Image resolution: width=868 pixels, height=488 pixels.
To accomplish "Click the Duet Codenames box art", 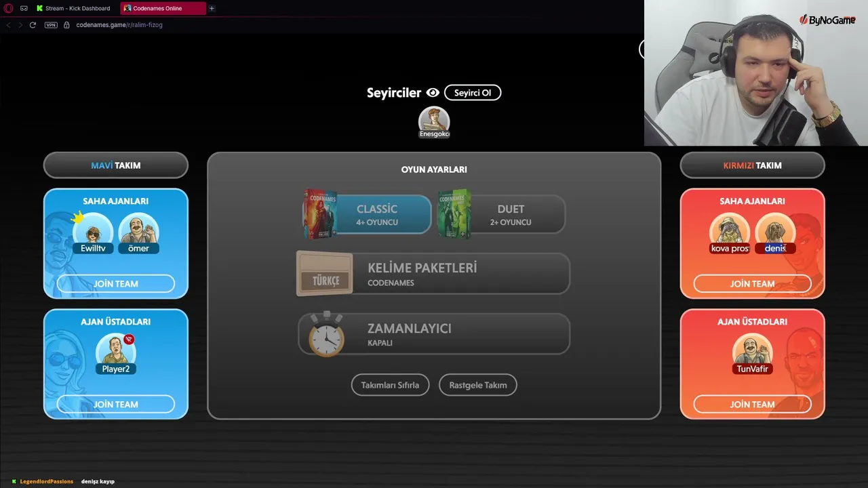I will coord(454,213).
